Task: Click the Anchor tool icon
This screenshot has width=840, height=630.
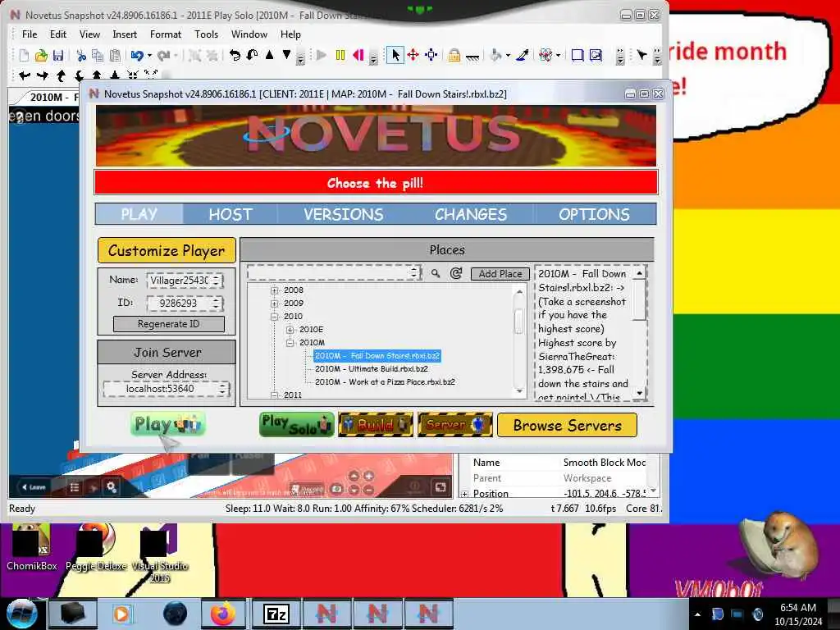Action: 472,56
